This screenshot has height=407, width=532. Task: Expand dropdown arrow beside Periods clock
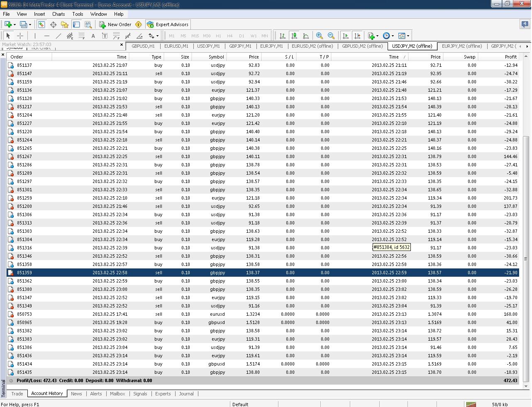[393, 36]
